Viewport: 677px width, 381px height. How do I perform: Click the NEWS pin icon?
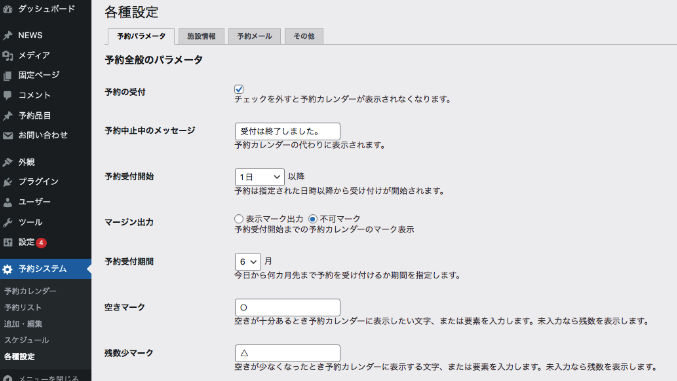click(8, 35)
